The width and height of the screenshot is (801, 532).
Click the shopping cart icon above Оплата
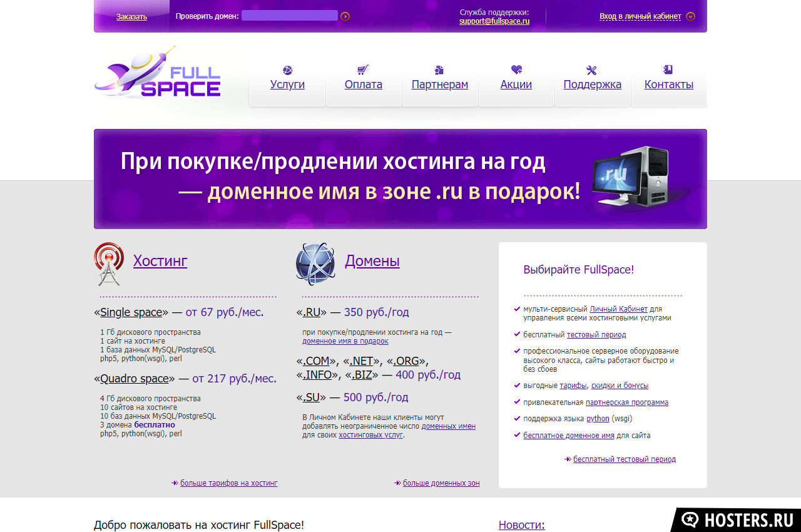point(363,70)
